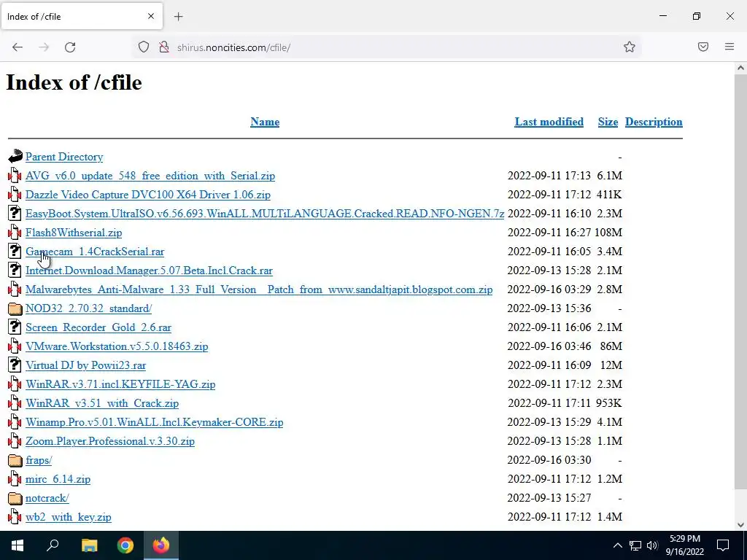Click the unknown-file icon beside Virtual DJ rar
This screenshot has width=747, height=560.
[x=15, y=365]
